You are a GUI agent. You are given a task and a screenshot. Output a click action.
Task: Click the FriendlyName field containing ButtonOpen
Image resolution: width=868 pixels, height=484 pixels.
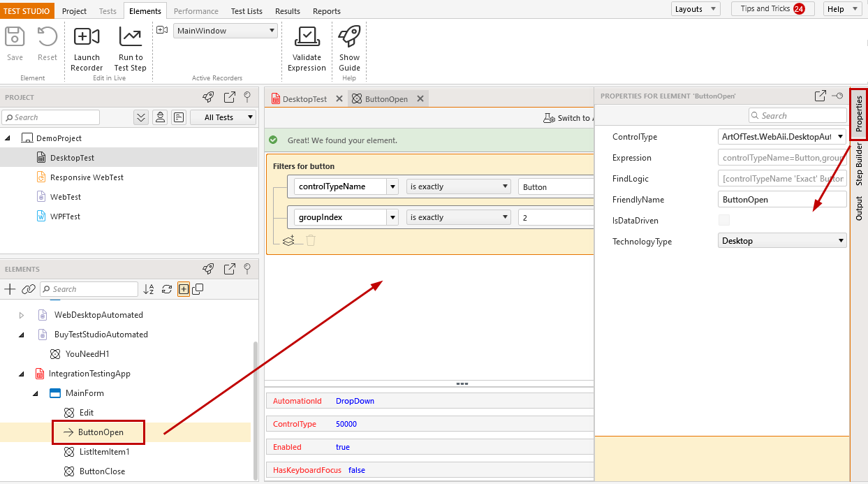782,200
